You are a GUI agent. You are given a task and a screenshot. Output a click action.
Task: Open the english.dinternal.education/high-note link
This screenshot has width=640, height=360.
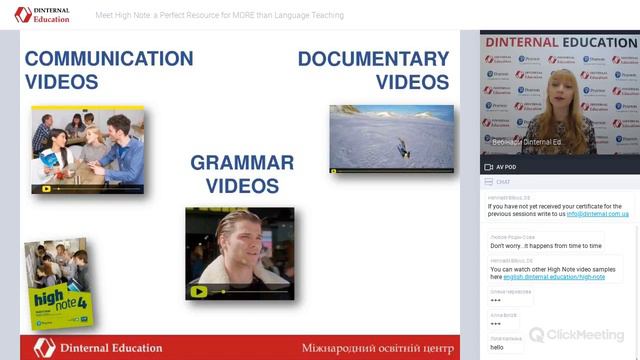click(554, 277)
